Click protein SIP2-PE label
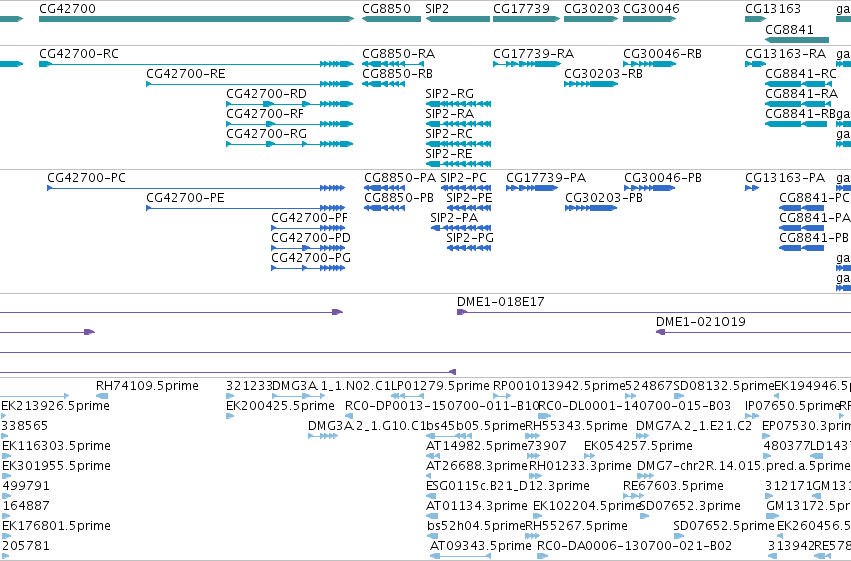The image size is (851, 561). 469,198
